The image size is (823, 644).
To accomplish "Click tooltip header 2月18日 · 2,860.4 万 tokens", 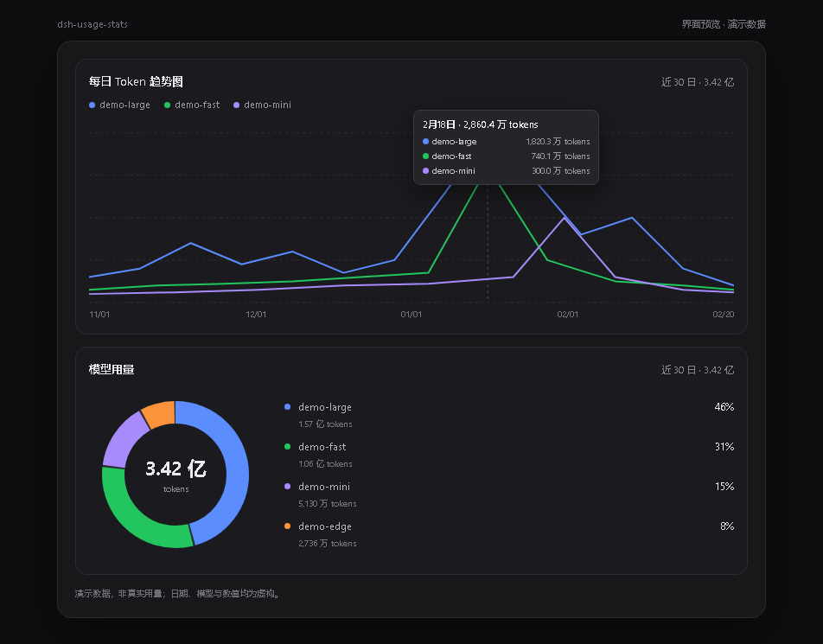I will click(481, 124).
